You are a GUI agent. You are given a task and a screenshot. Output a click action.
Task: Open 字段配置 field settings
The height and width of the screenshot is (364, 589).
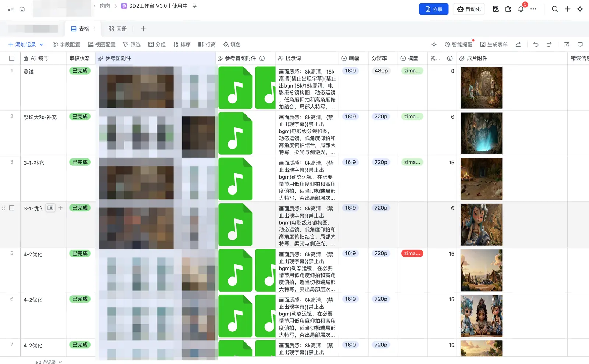(66, 44)
